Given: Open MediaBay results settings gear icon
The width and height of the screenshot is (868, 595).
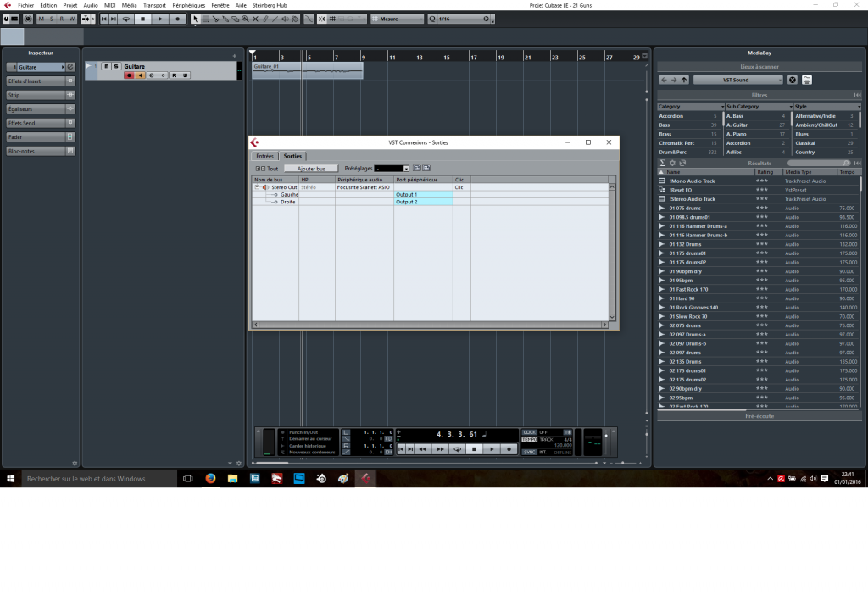Looking at the screenshot, I should (x=672, y=163).
